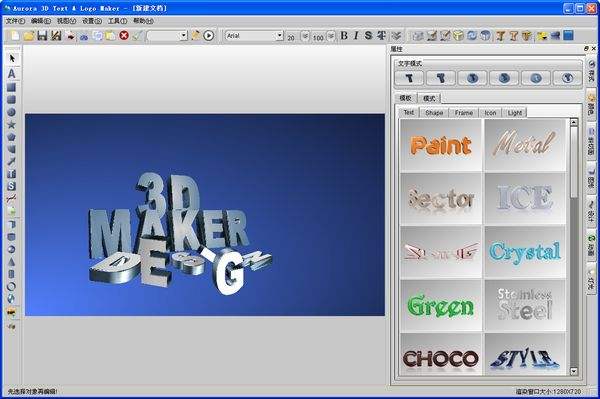Select the last text mode button
The height and width of the screenshot is (399, 600).
click(568, 78)
